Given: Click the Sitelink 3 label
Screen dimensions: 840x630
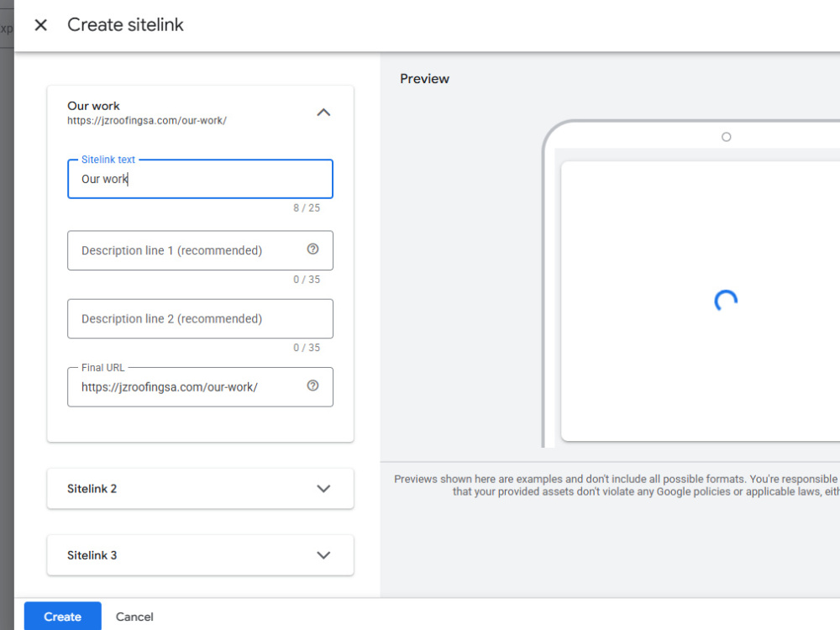Looking at the screenshot, I should tap(92, 555).
